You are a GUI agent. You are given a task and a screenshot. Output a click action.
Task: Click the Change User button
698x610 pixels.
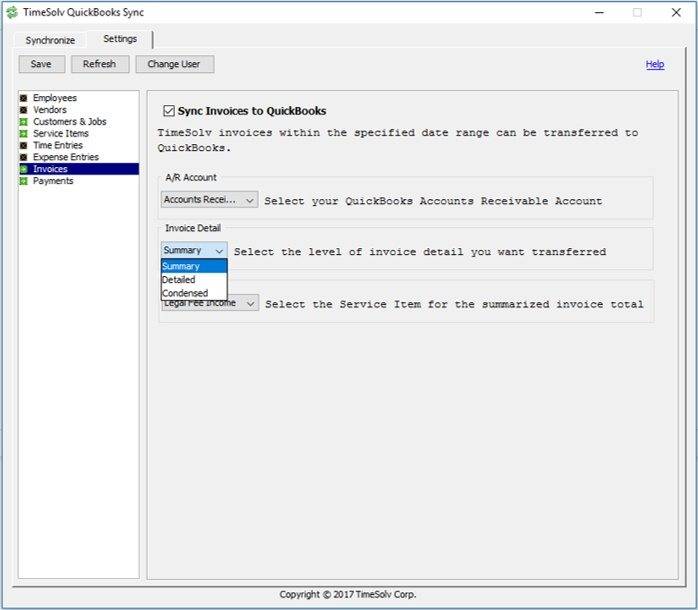pyautogui.click(x=174, y=64)
